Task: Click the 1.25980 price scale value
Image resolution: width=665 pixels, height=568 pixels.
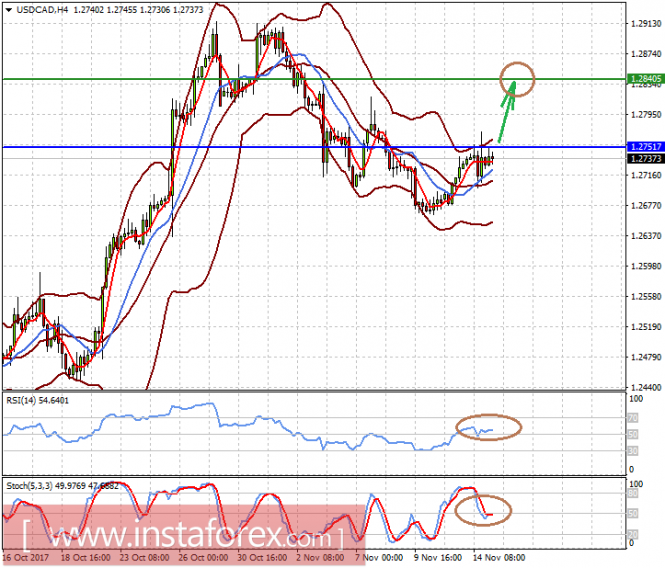Action: [x=646, y=266]
